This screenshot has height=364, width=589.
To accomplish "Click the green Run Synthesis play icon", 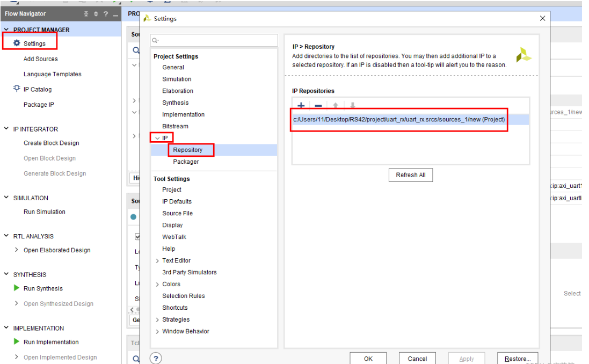I will click(x=17, y=288).
